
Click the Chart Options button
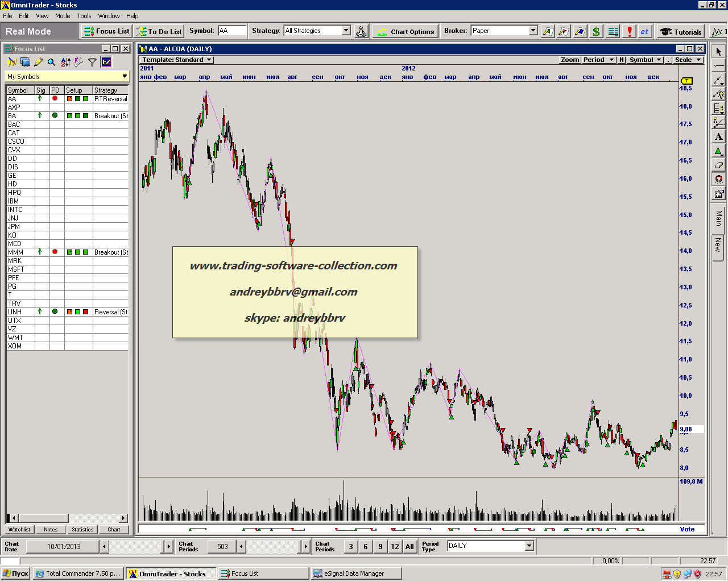coord(406,32)
